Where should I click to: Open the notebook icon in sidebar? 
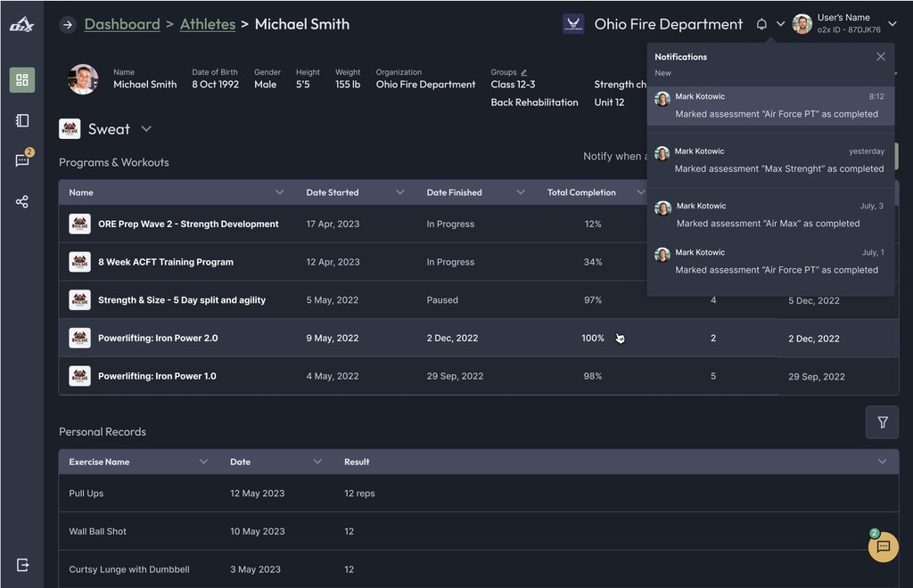pyautogui.click(x=22, y=120)
